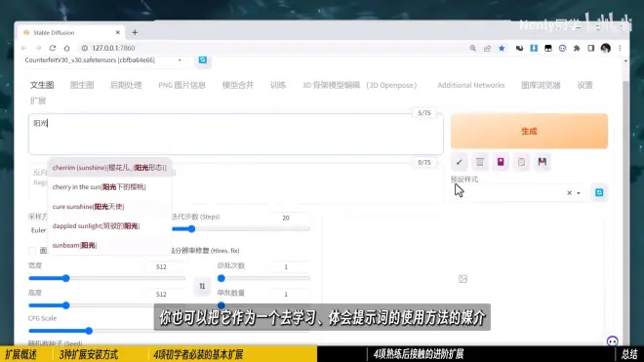This screenshot has height=362, width=644.
Task: Click into the positive prompt text box
Action: point(236,135)
